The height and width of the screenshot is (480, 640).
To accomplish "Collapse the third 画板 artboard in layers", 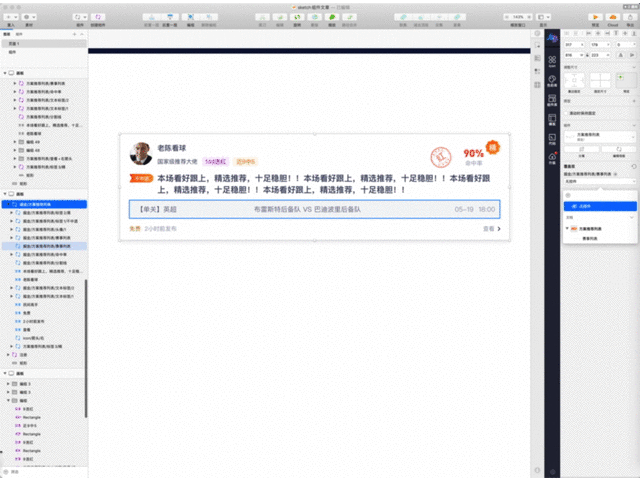I will (5, 373).
